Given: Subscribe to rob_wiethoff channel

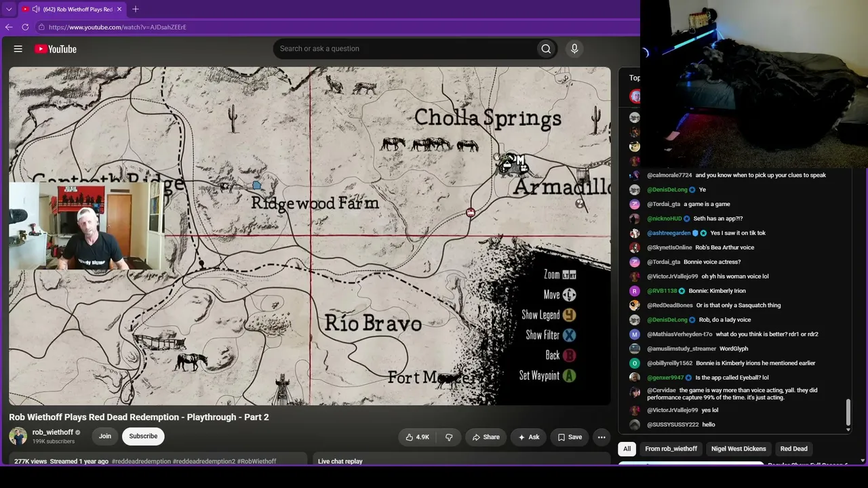Looking at the screenshot, I should [143, 436].
